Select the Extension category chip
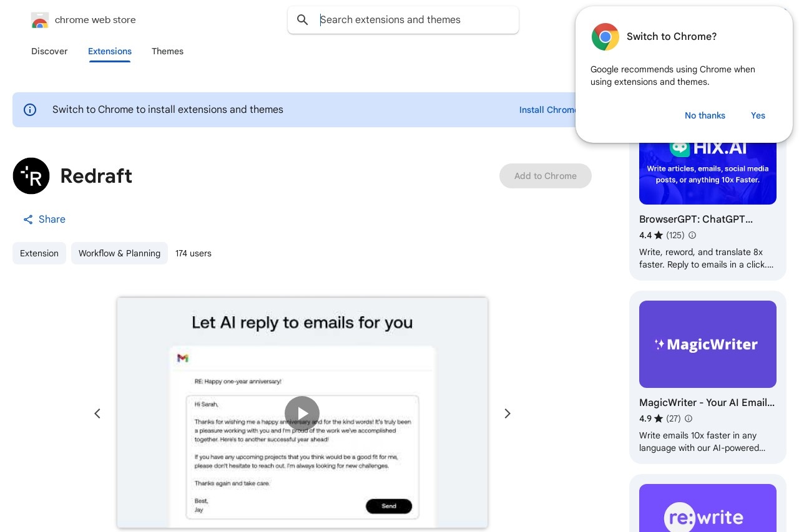 click(x=39, y=253)
